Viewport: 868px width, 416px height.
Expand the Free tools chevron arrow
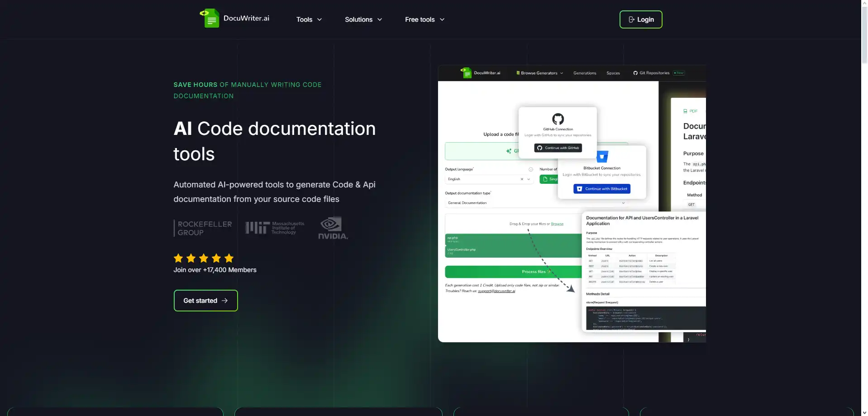click(x=442, y=19)
